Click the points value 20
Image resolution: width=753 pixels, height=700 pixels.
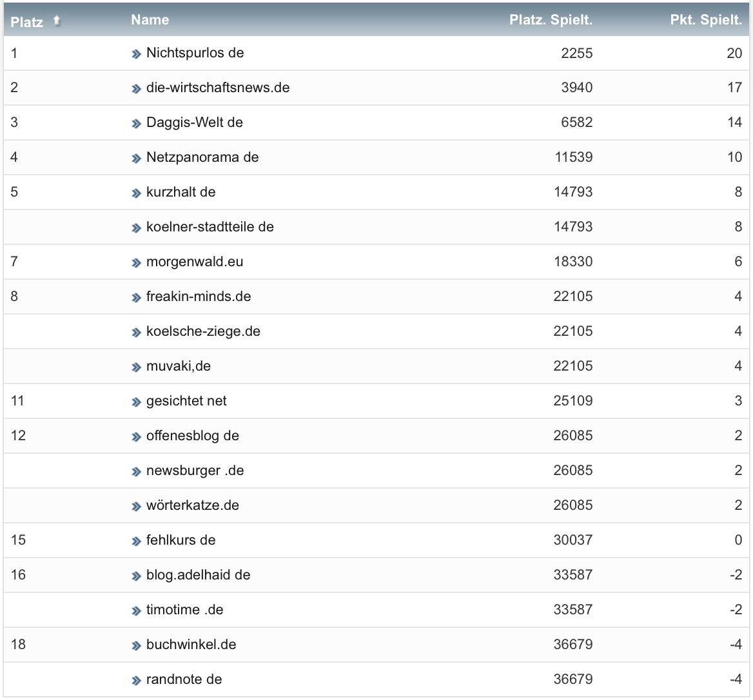click(x=734, y=53)
